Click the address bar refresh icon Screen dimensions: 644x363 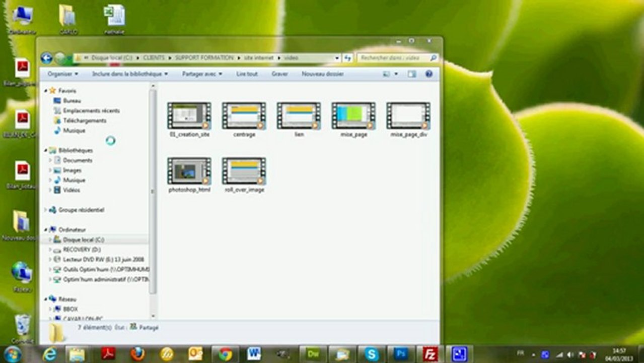pyautogui.click(x=347, y=58)
